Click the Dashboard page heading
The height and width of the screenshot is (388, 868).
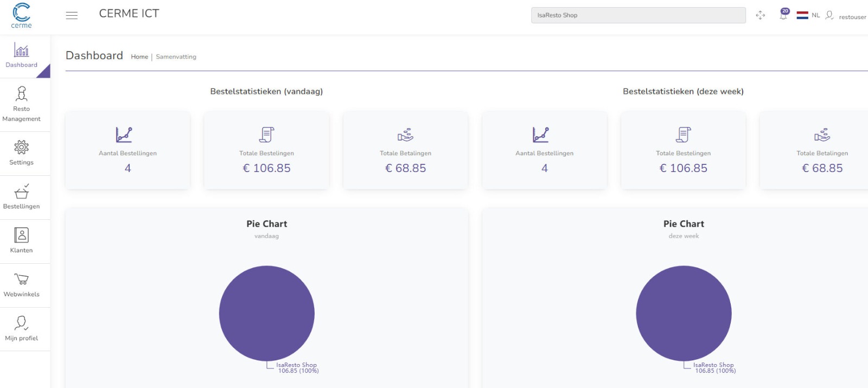(94, 55)
